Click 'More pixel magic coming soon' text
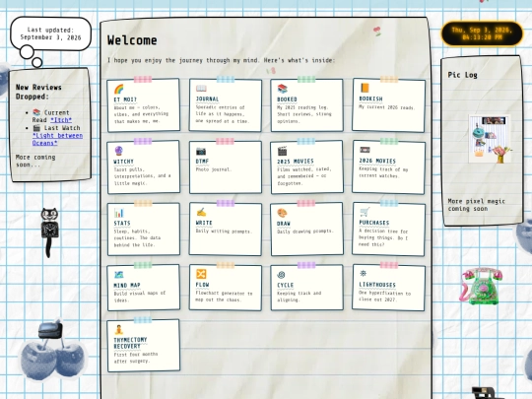The height and width of the screenshot is (399, 532). pyautogui.click(x=477, y=205)
